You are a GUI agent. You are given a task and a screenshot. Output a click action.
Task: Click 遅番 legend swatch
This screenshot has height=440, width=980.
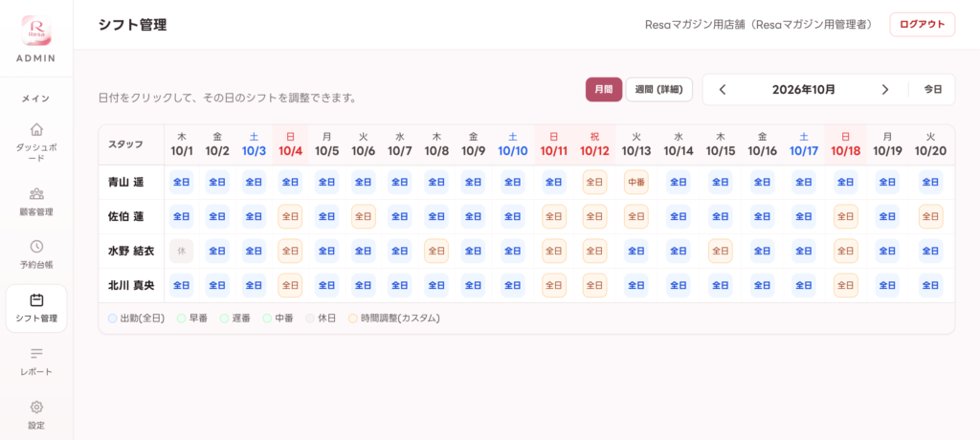click(224, 319)
